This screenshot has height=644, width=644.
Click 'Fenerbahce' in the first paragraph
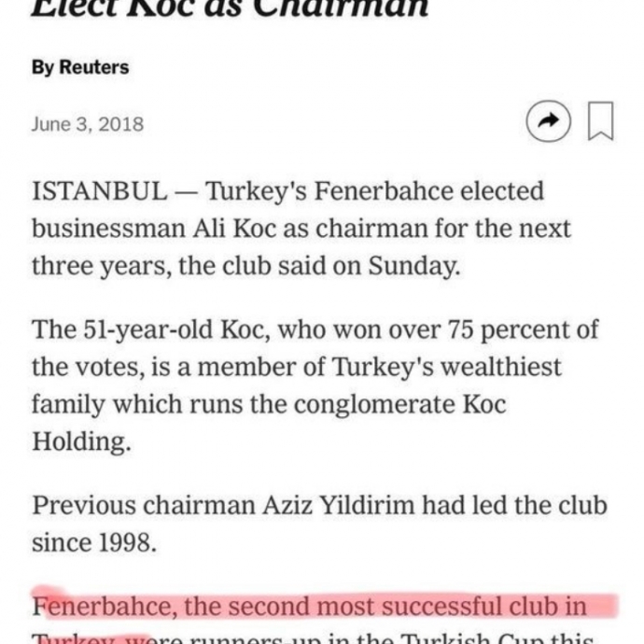tap(383, 191)
